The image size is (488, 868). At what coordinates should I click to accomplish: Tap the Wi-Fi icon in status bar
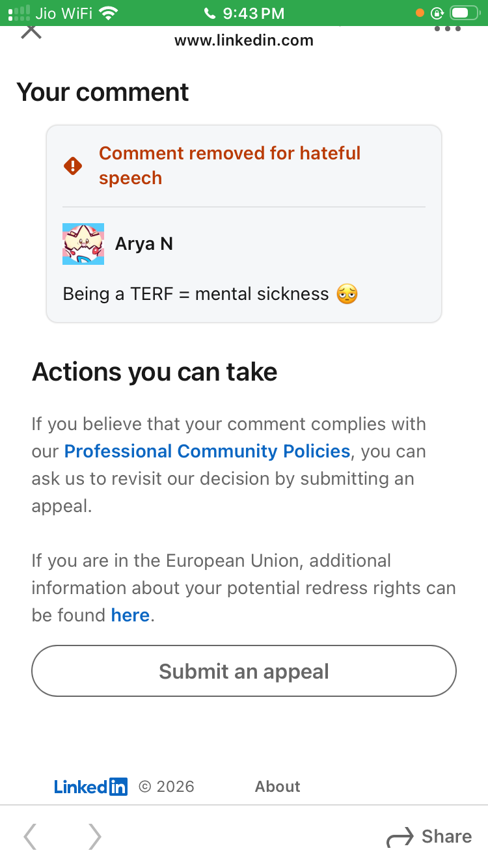(109, 13)
